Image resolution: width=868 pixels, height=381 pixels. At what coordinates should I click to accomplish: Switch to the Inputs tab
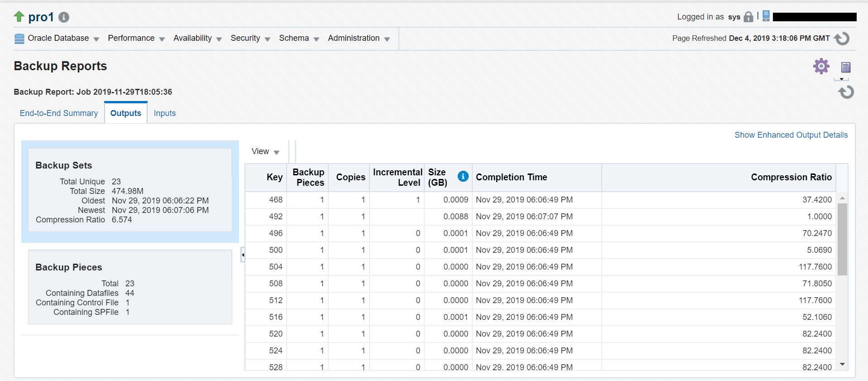click(165, 113)
